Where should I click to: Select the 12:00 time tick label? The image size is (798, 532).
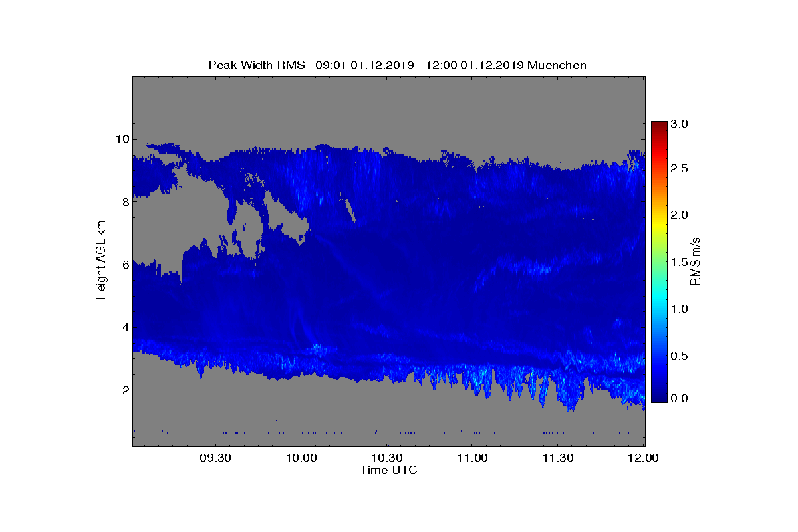click(644, 458)
